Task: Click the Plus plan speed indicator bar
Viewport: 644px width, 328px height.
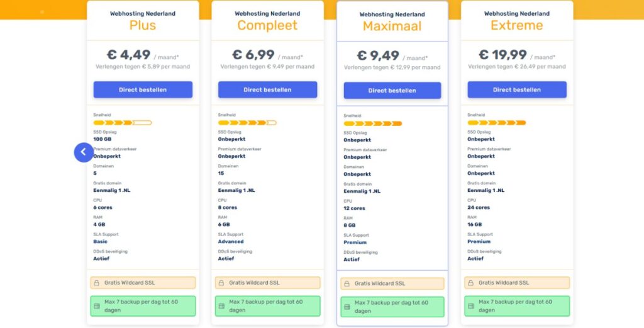Action: click(123, 122)
